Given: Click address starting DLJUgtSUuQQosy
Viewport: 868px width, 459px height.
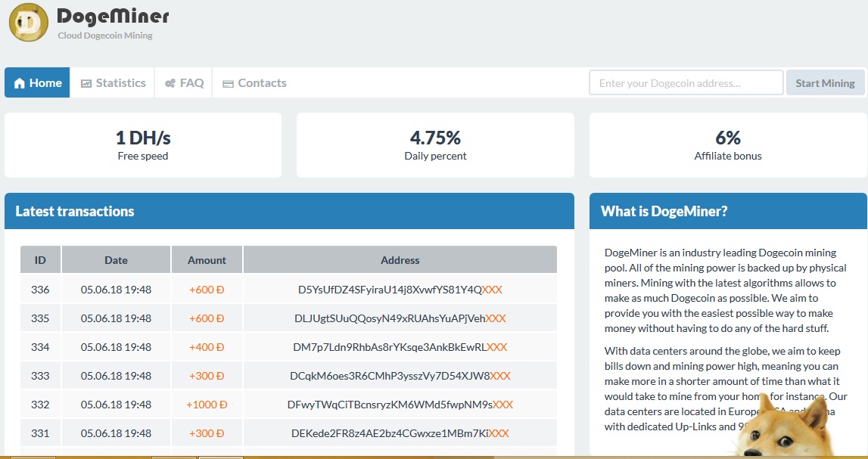Looking at the screenshot, I should tap(400, 318).
